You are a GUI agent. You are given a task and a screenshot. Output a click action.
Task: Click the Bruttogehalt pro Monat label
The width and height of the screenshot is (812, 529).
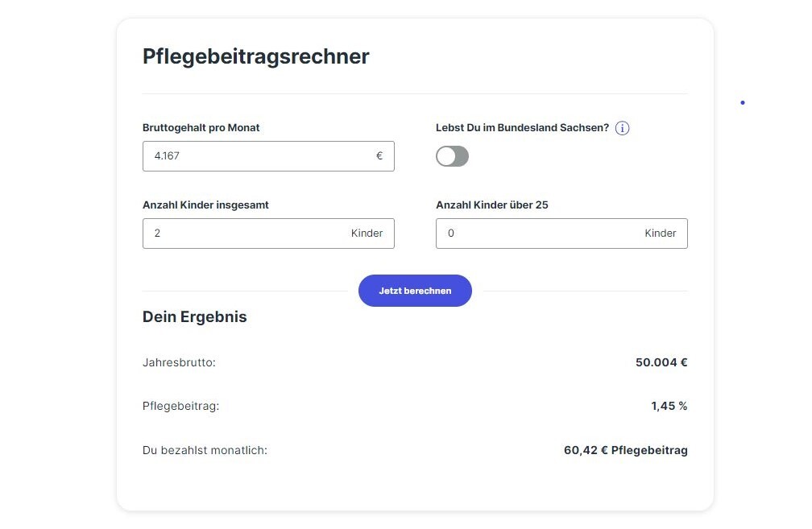pos(201,127)
